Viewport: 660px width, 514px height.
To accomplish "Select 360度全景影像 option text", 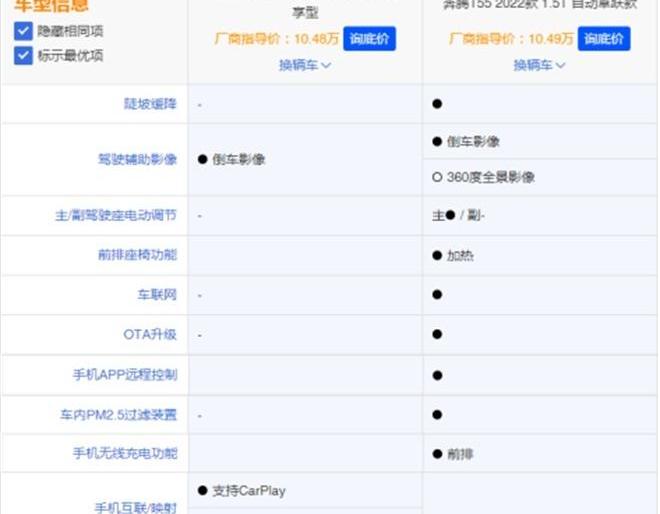I will (x=491, y=177).
